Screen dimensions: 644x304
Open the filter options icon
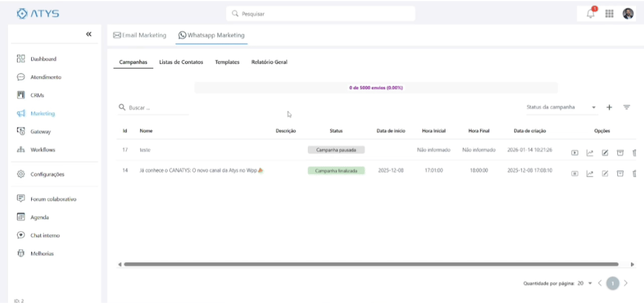pyautogui.click(x=626, y=107)
